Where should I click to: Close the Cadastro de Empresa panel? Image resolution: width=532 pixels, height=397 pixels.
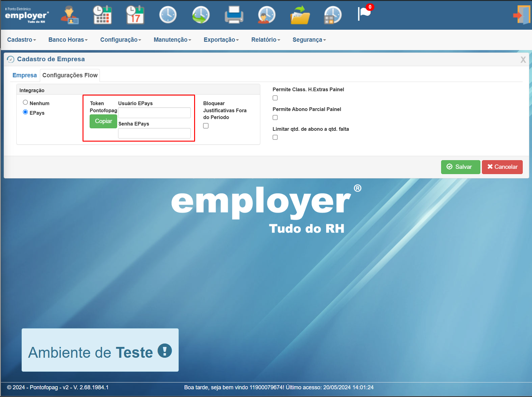coord(523,60)
